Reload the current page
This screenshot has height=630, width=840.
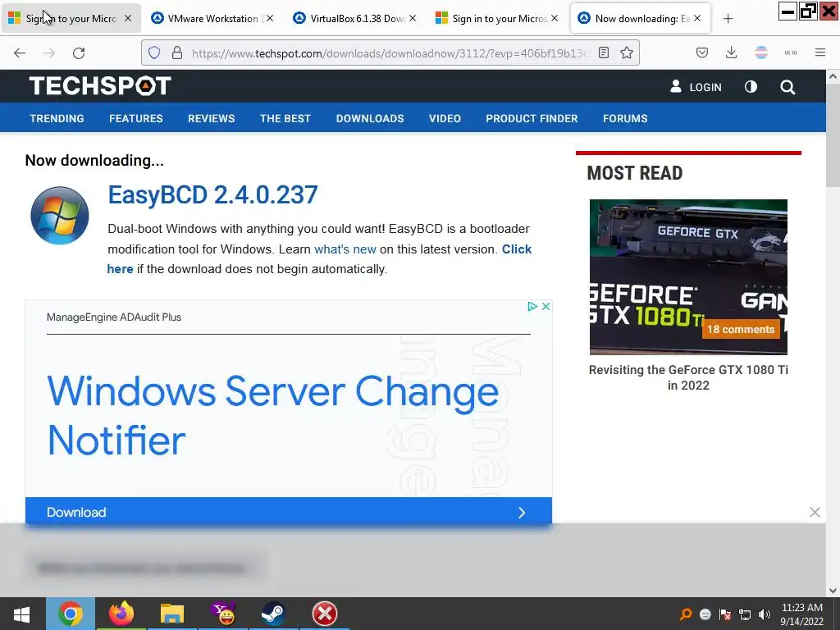tap(79, 52)
